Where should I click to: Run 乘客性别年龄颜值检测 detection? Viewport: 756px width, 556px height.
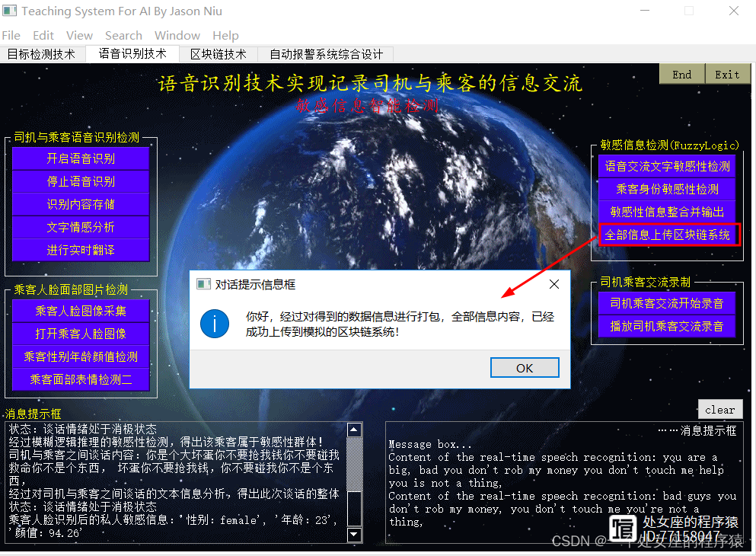click(80, 356)
